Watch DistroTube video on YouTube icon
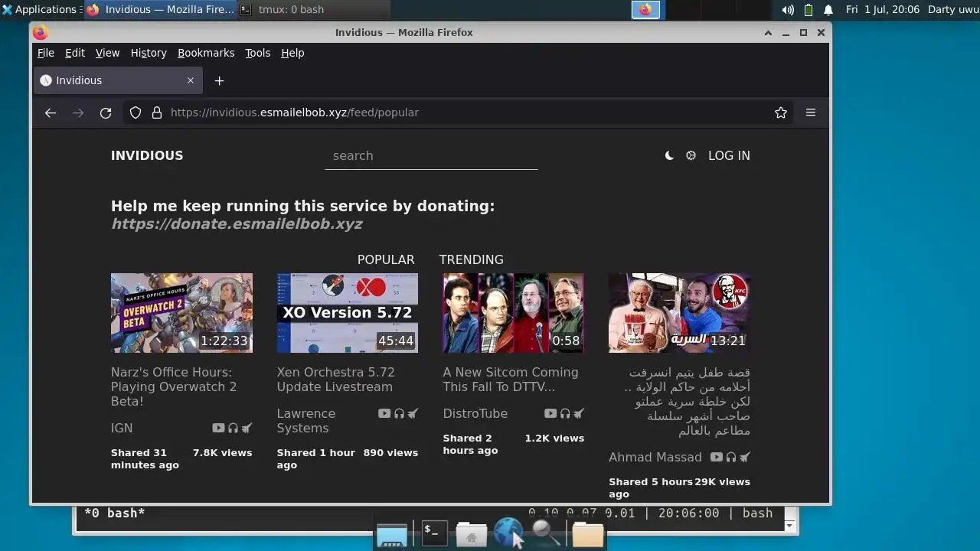The image size is (980, 551). 550,413
